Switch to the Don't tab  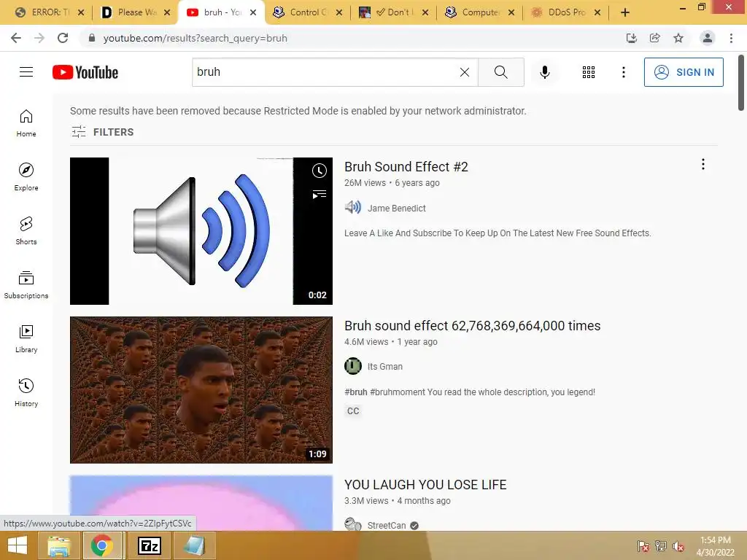click(393, 12)
